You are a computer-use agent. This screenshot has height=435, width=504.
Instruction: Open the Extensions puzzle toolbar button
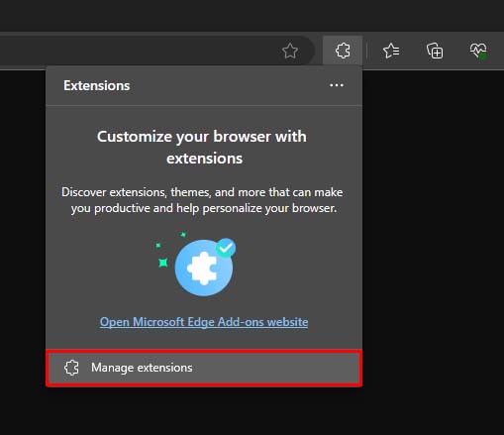coord(343,51)
